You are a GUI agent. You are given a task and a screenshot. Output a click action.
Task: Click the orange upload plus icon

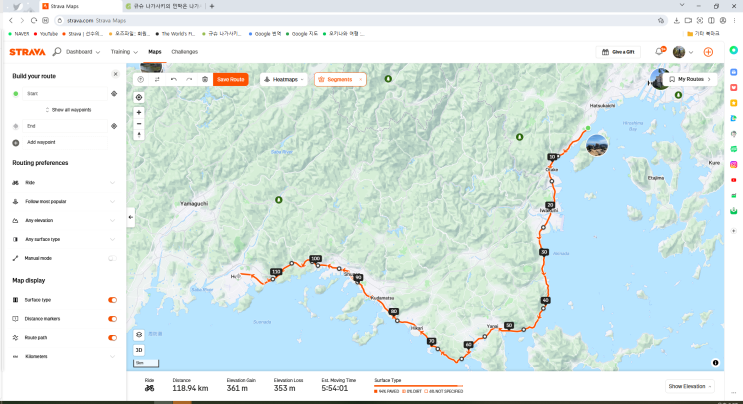point(708,52)
